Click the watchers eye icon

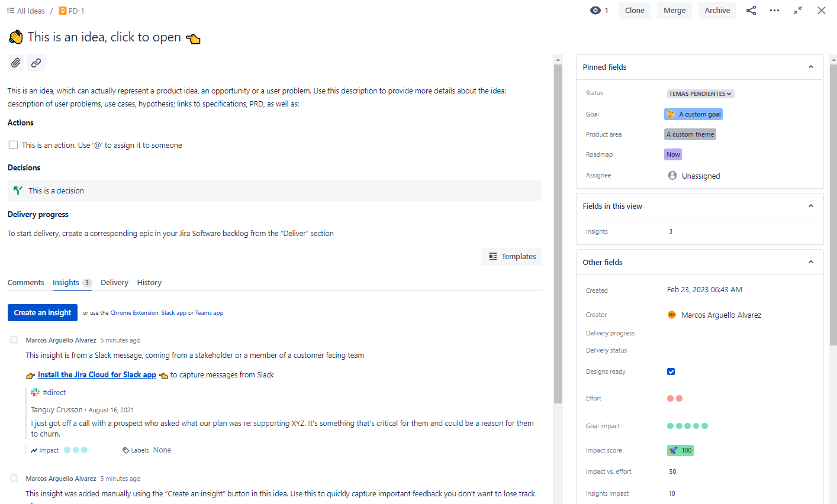point(594,10)
